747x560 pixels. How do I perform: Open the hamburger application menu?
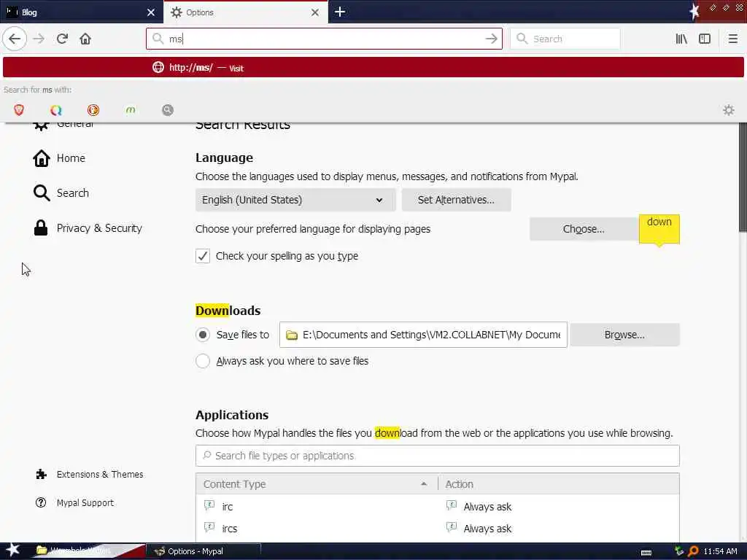click(732, 39)
